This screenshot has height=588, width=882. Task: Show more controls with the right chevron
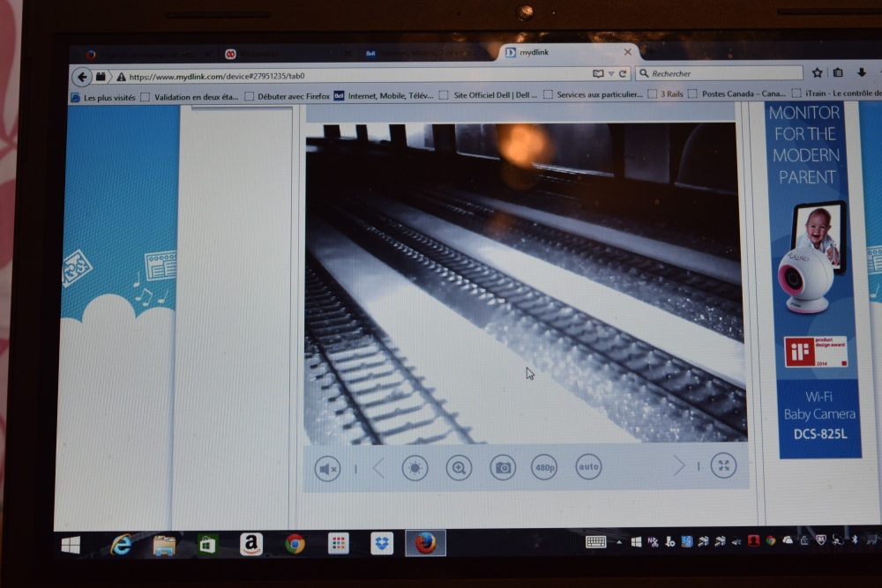point(679,465)
